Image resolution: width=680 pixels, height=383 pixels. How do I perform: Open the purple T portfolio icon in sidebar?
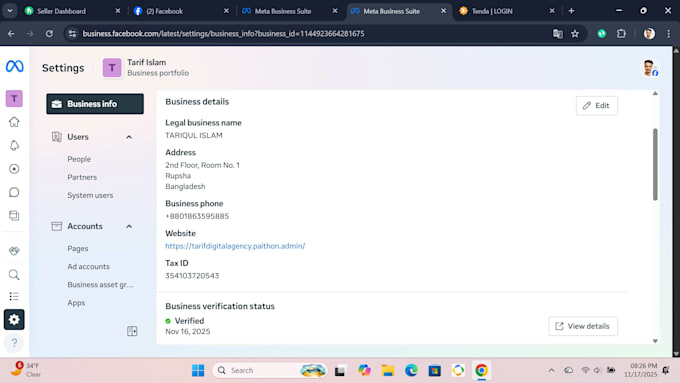(14, 98)
